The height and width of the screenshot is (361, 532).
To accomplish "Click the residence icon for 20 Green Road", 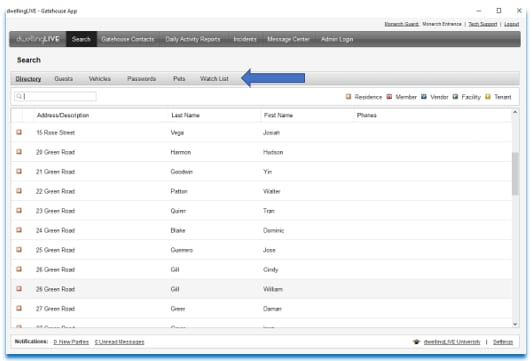I will tap(19, 152).
